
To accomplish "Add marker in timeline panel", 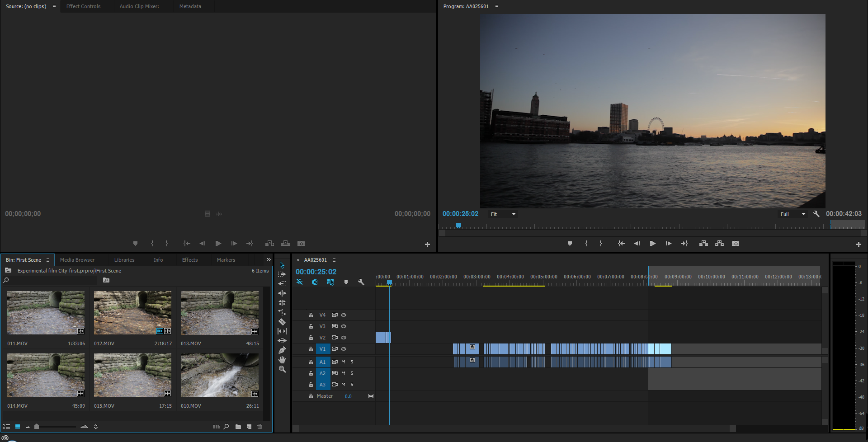I will click(346, 282).
